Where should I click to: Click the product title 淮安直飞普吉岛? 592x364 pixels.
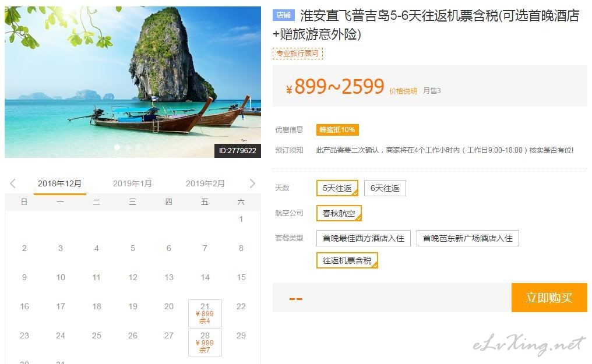(x=426, y=25)
